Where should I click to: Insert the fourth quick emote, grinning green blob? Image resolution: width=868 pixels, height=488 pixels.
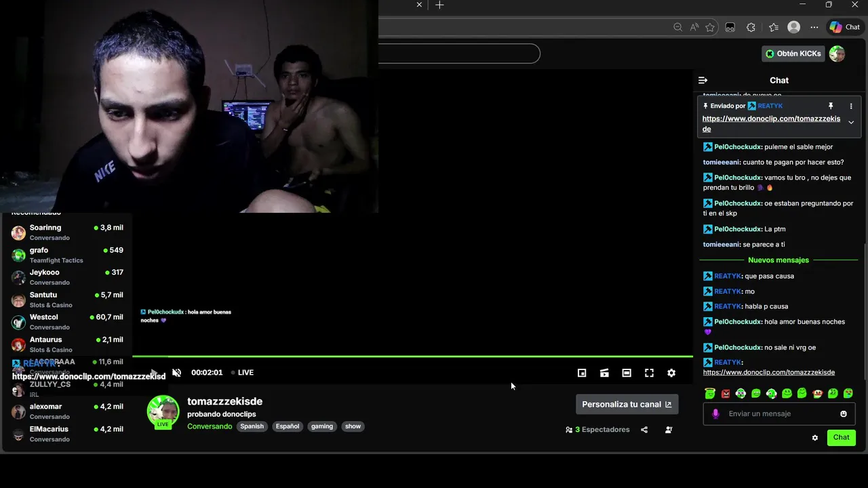click(x=756, y=393)
